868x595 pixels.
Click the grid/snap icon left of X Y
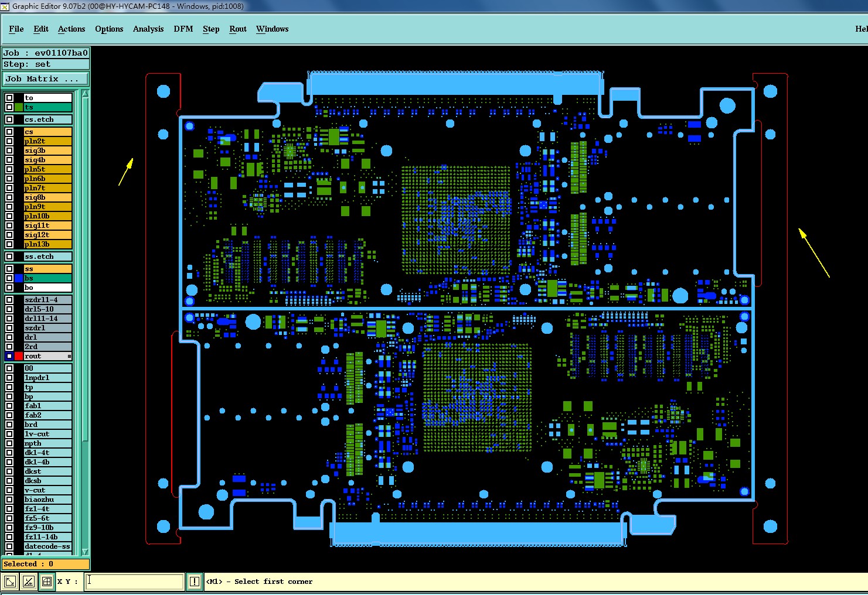coord(47,582)
